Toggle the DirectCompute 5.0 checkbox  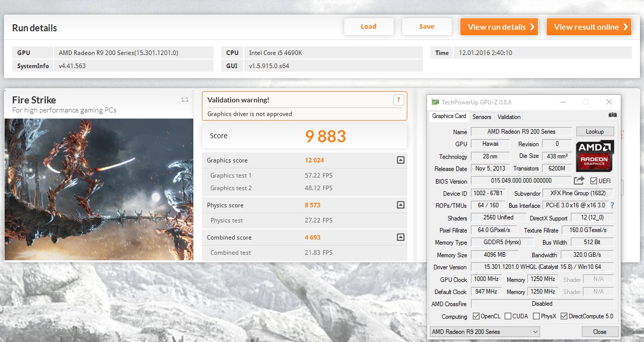[564, 316]
